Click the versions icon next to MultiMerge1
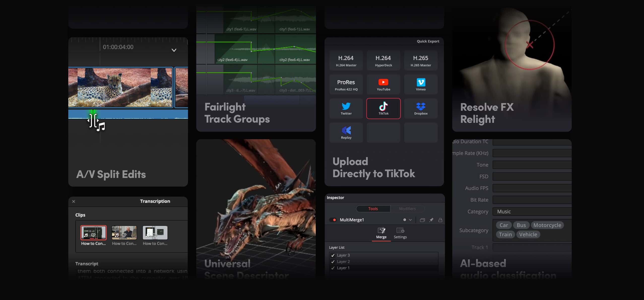 tap(423, 220)
